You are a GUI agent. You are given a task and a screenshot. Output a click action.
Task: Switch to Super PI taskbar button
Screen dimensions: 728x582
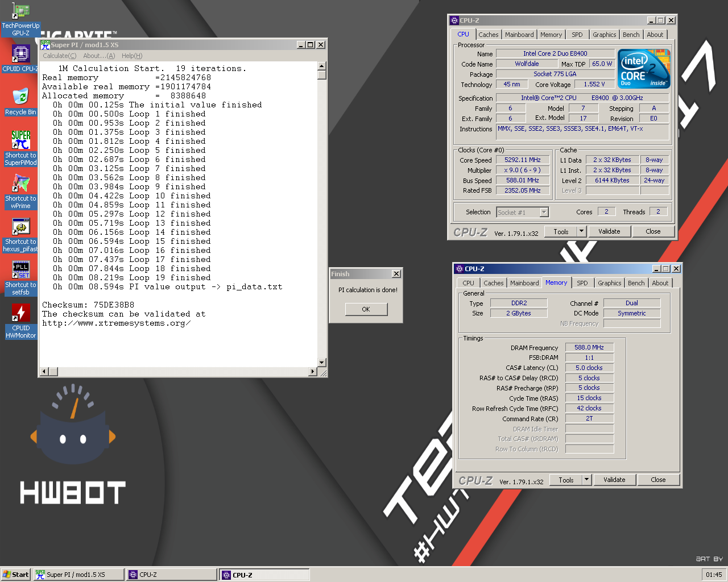pyautogui.click(x=78, y=575)
